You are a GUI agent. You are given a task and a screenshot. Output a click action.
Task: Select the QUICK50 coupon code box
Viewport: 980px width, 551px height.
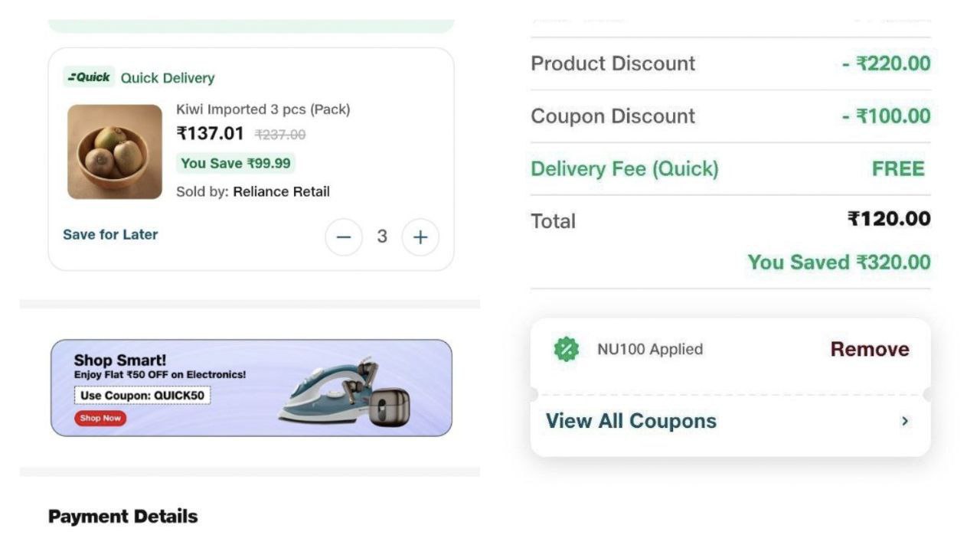142,396
